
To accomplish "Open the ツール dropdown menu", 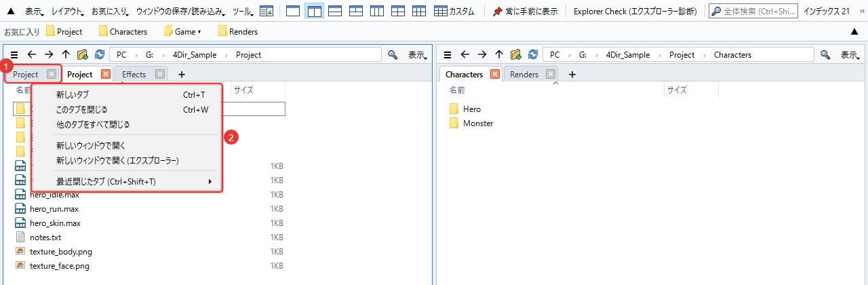I will (x=243, y=12).
